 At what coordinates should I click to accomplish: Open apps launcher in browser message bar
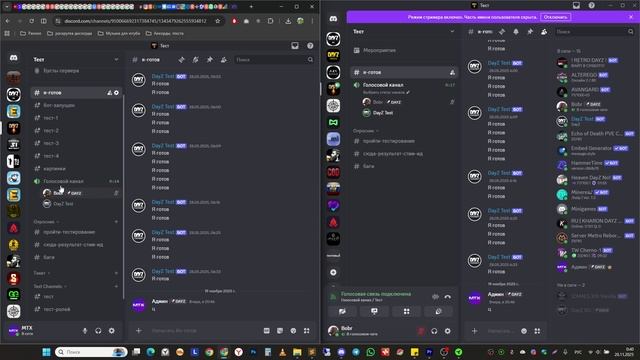click(x=307, y=331)
